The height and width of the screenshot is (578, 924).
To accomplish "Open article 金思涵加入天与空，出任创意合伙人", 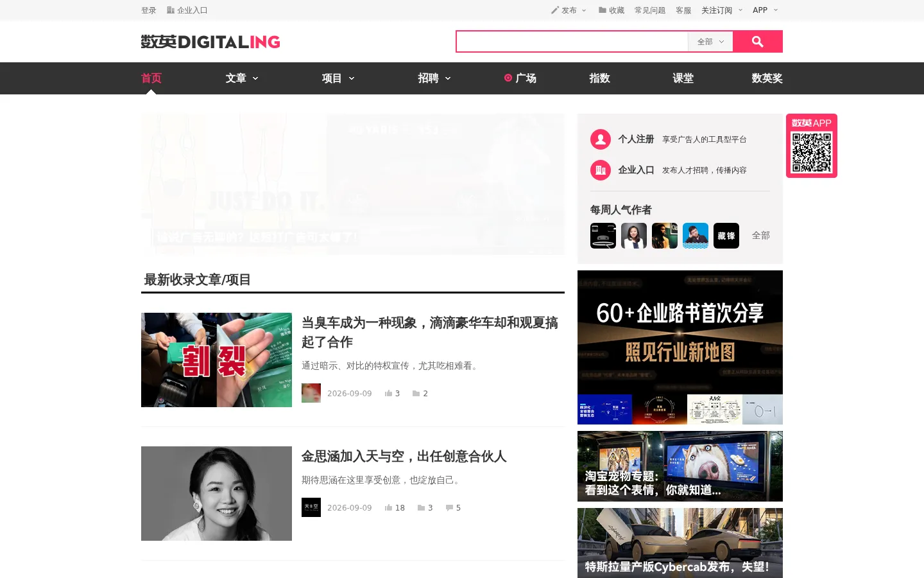I will pos(404,457).
